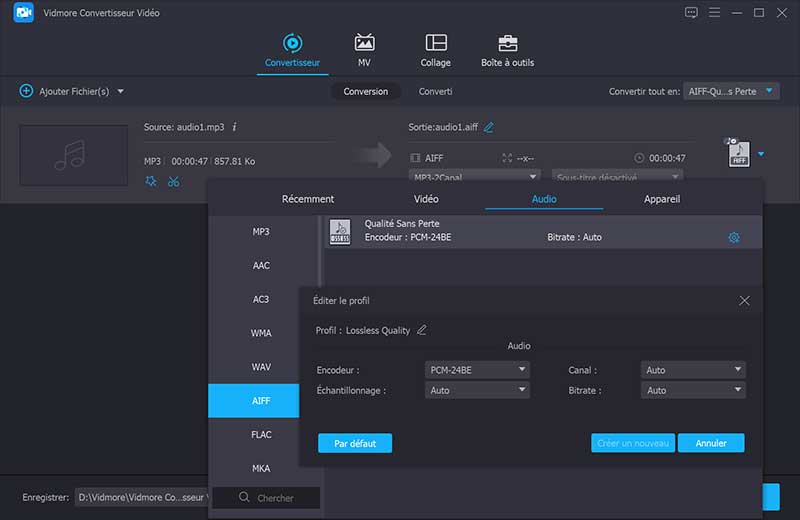Open the Échantillonnage dropdown
The height and width of the screenshot is (520, 800).
point(477,390)
